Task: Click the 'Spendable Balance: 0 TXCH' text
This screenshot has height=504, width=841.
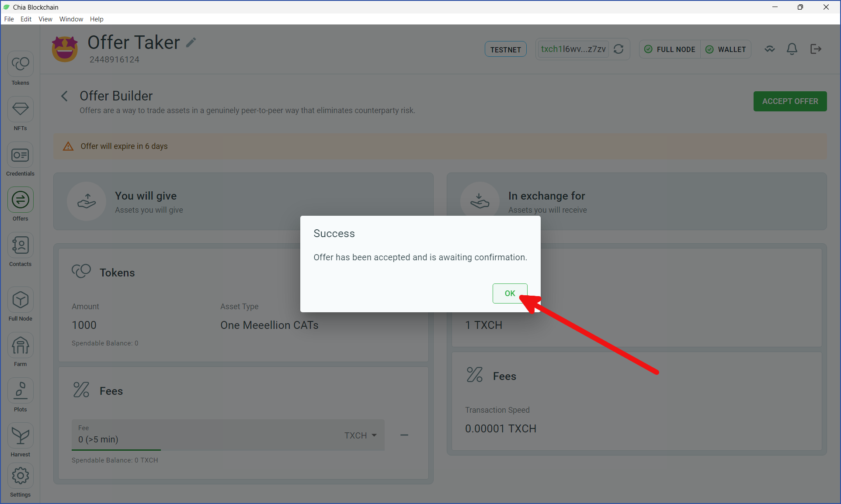Action: [x=115, y=460]
